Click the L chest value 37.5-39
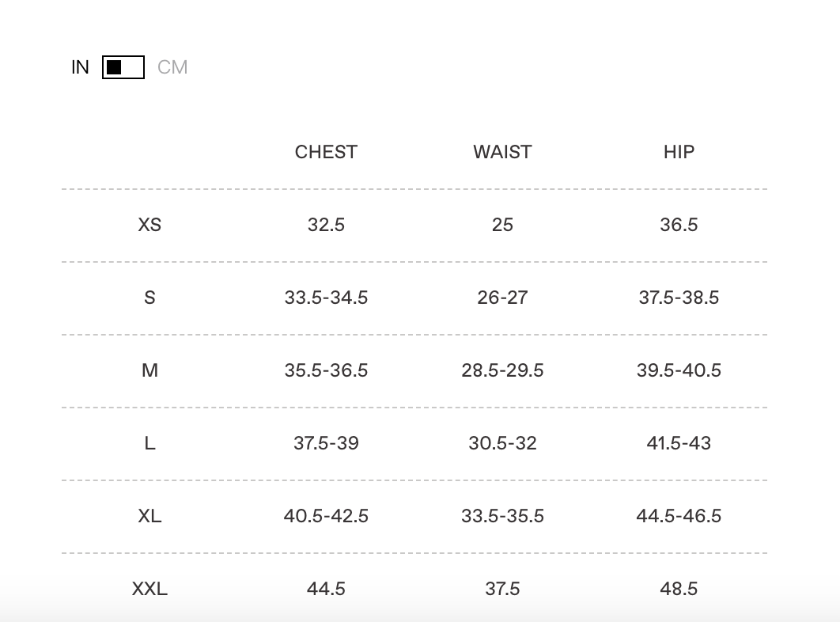Viewport: 840px width, 622px height. (x=326, y=443)
